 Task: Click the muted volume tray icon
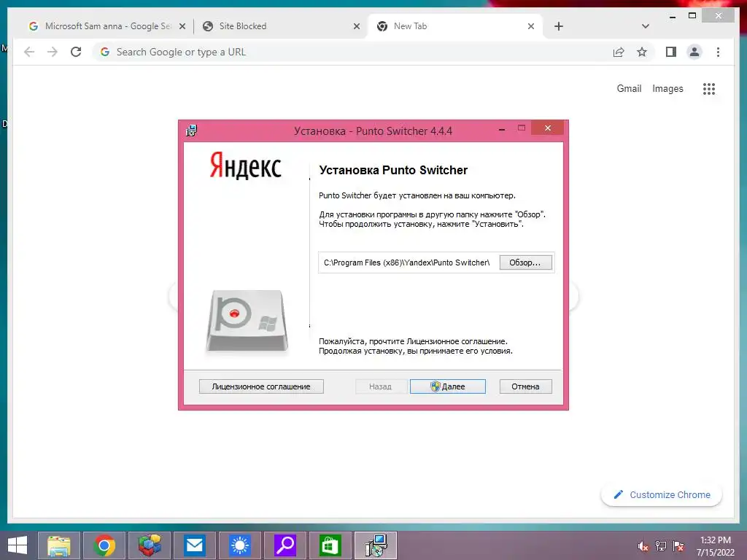[643, 546]
